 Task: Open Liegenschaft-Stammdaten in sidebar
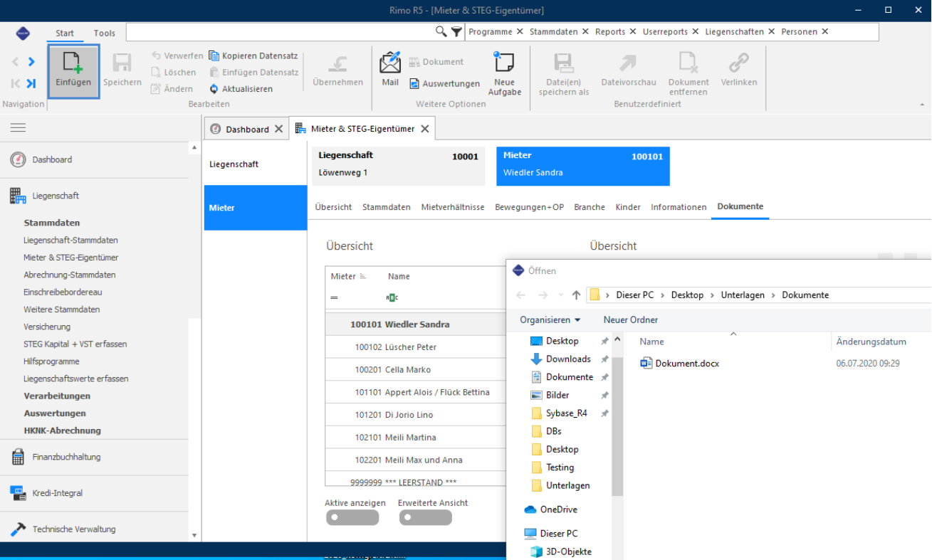pos(70,241)
